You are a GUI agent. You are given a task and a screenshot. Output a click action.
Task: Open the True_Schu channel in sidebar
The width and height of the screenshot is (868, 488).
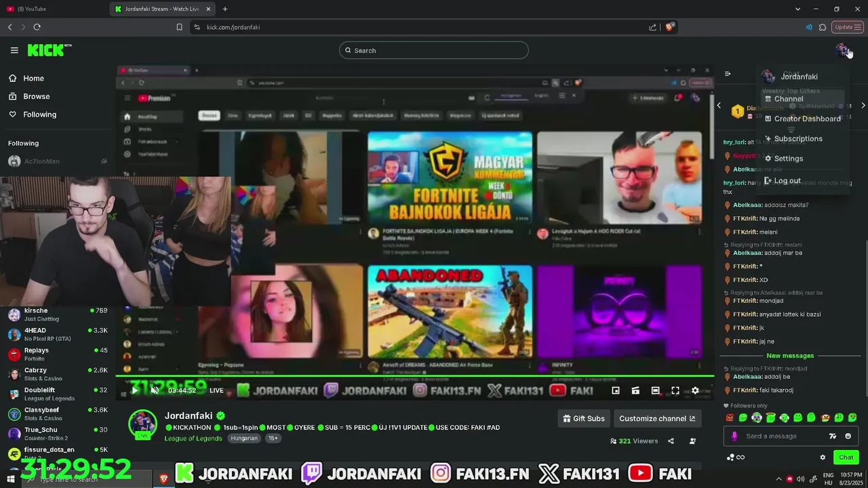point(57,433)
